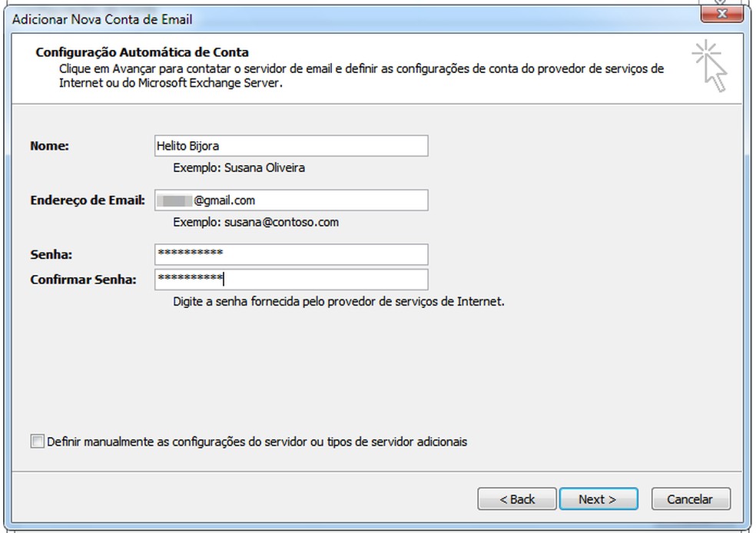Click the < Back button

[x=516, y=498]
